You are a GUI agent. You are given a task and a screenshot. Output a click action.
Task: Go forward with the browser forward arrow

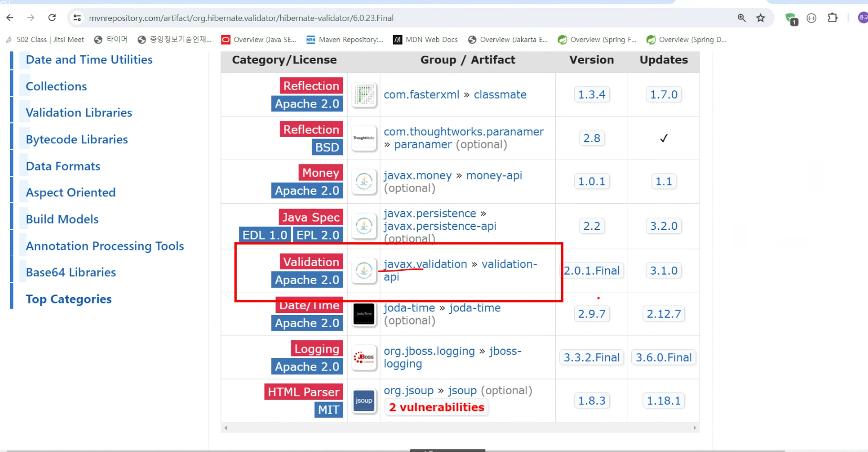[x=31, y=18]
